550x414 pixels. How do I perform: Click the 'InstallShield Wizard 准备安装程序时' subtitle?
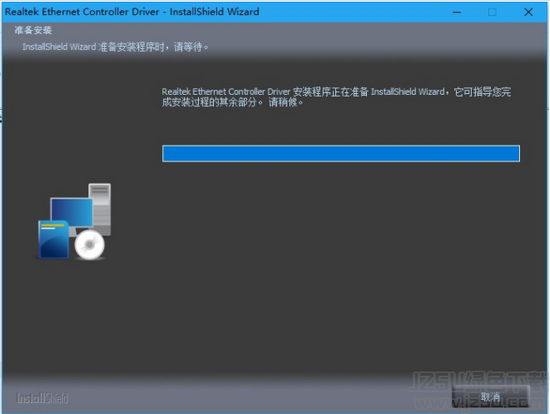coord(115,47)
